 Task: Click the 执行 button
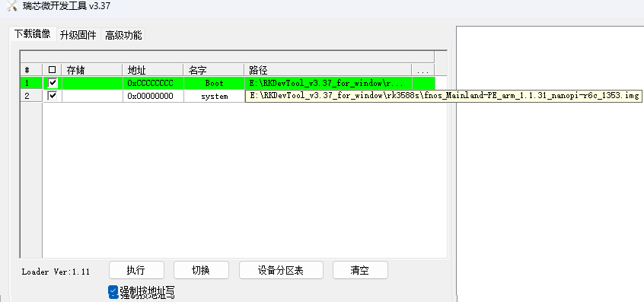coord(136,270)
